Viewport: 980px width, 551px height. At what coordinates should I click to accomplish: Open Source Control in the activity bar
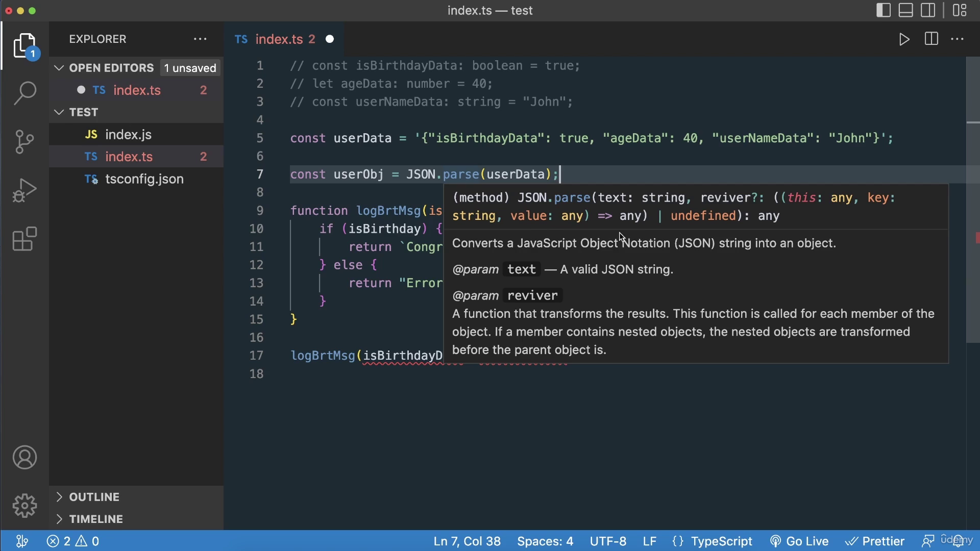(24, 142)
